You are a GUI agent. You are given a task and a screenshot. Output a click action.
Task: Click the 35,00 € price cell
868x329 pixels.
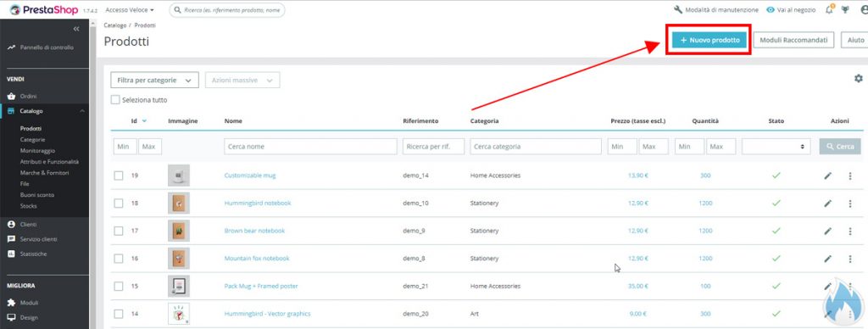point(637,287)
